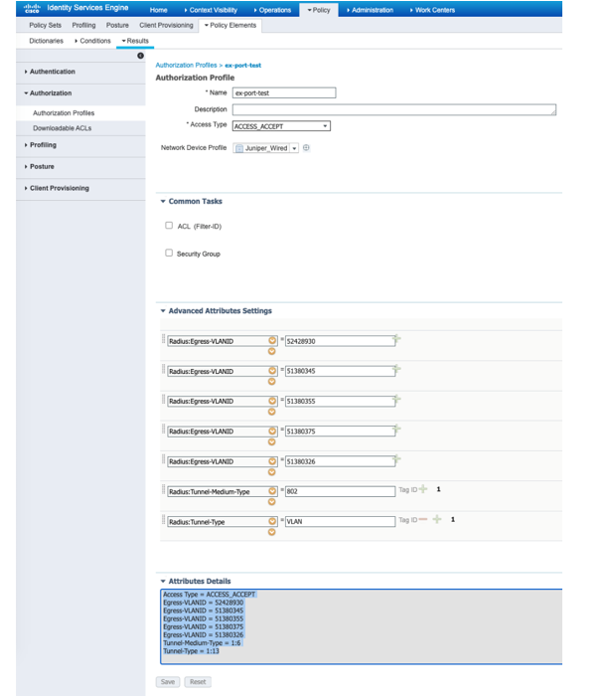The image size is (612, 700).
Task: Open Network Device Profile Juniper_Wired dropdown
Action: [294, 148]
